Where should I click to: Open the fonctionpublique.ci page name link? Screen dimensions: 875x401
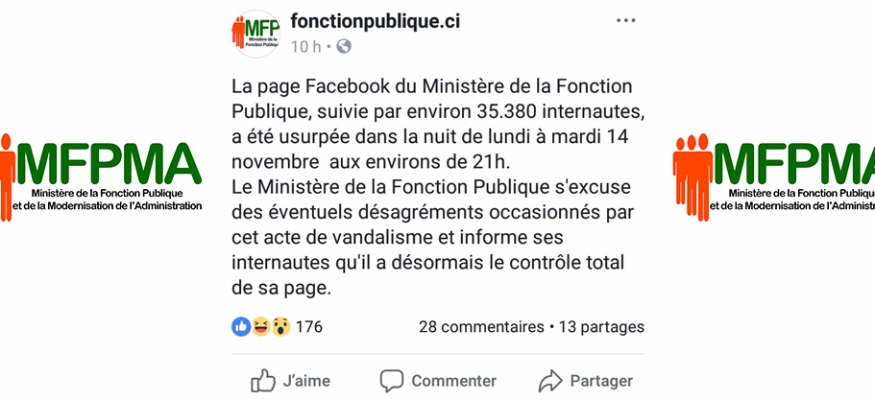click(375, 21)
